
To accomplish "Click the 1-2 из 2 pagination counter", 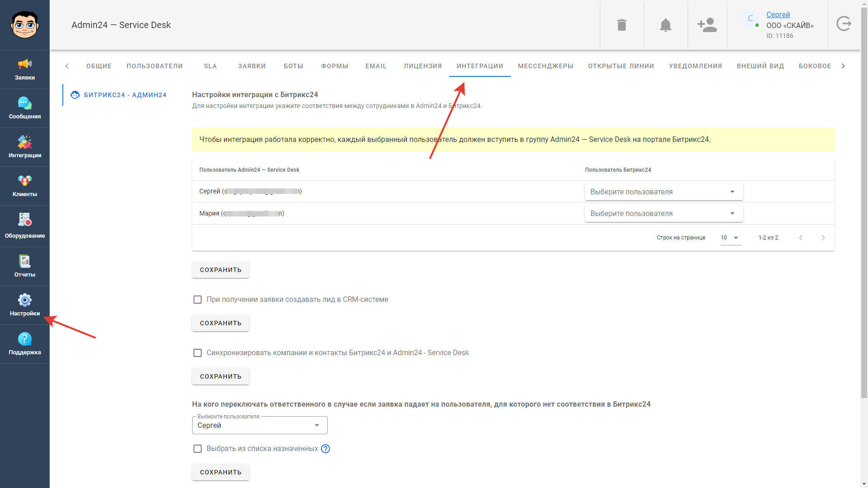I will pyautogui.click(x=768, y=238).
